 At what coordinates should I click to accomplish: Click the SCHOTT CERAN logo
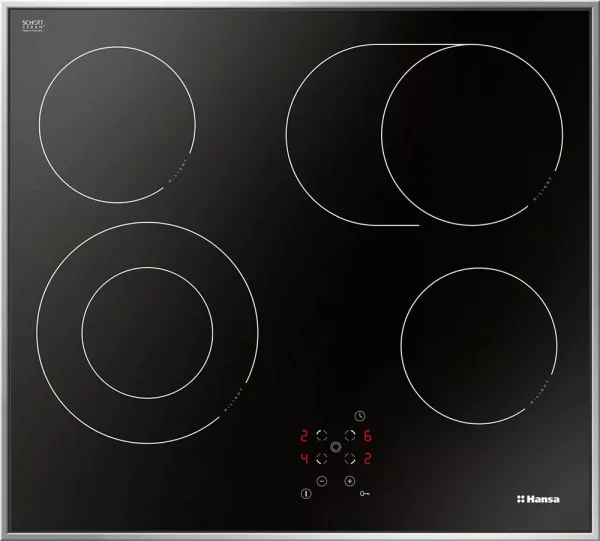33,26
